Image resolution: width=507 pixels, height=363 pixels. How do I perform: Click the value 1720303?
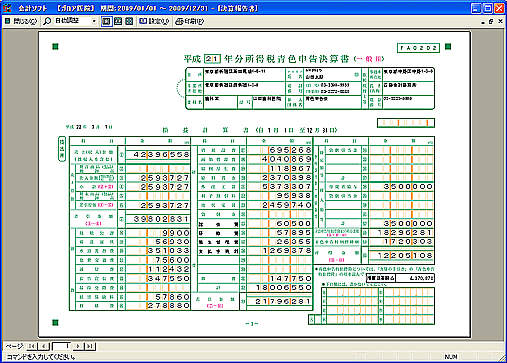coord(408,241)
